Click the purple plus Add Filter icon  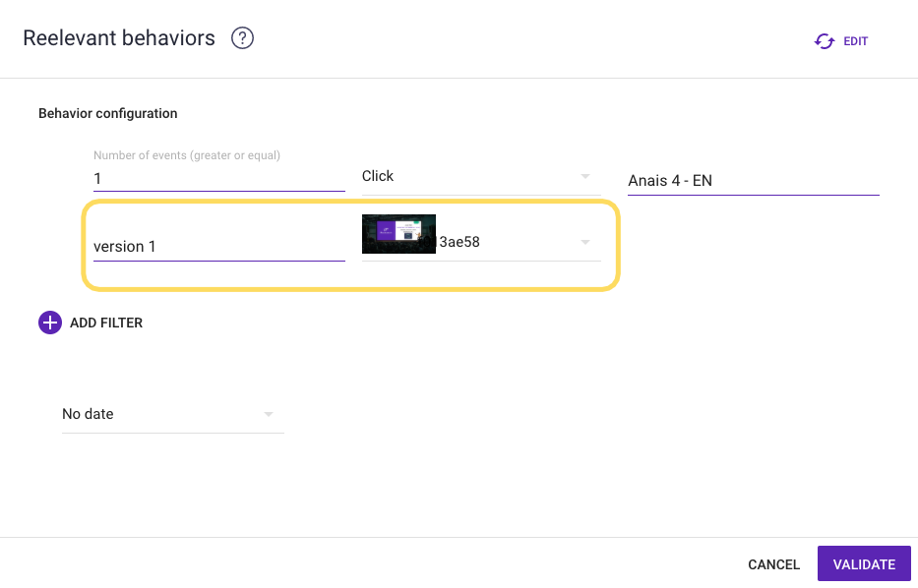50,323
